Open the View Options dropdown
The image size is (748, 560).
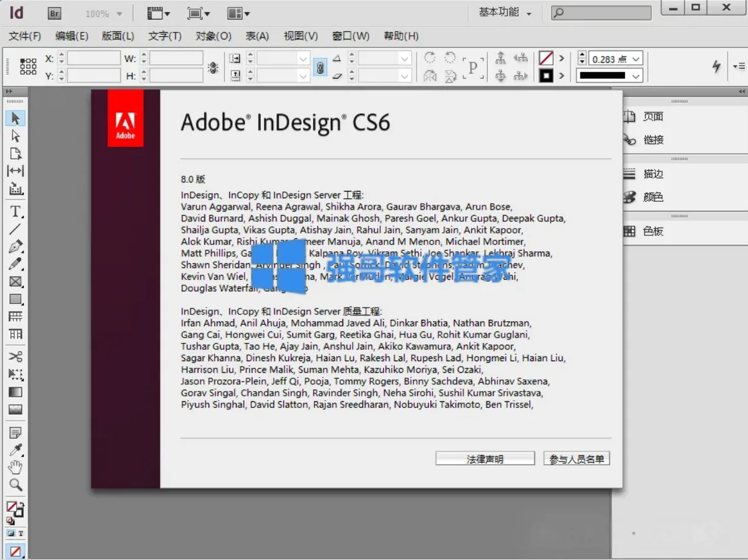[159, 13]
